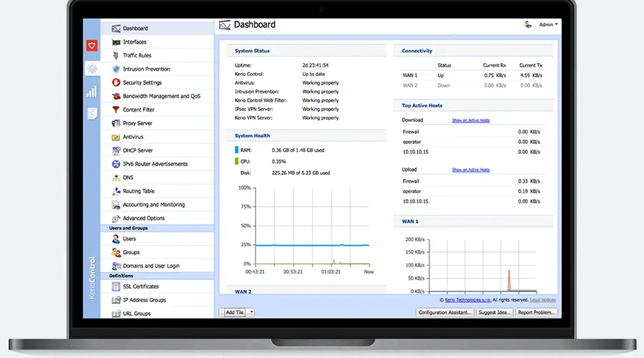Open the Groups icon
The width and height of the screenshot is (644, 358).
pos(116,252)
